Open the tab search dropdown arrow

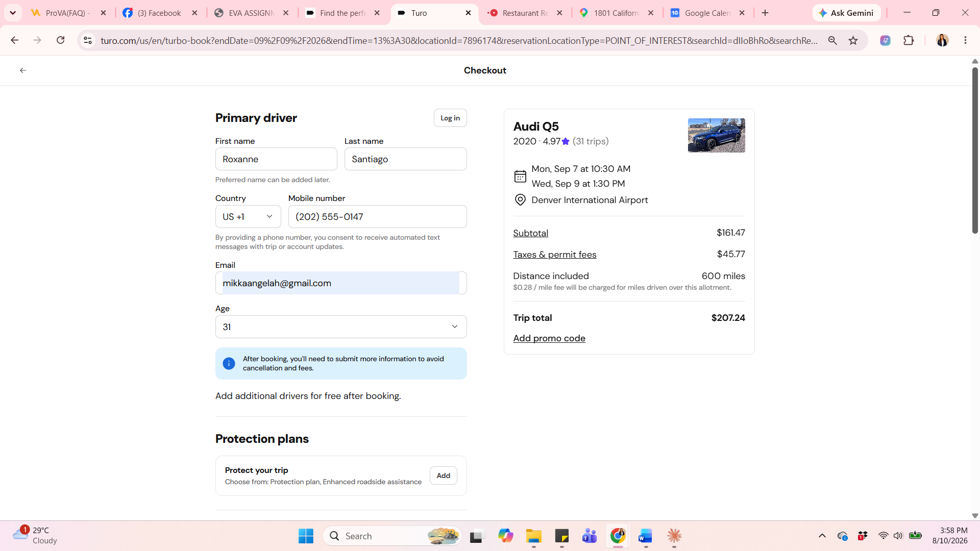13,13
